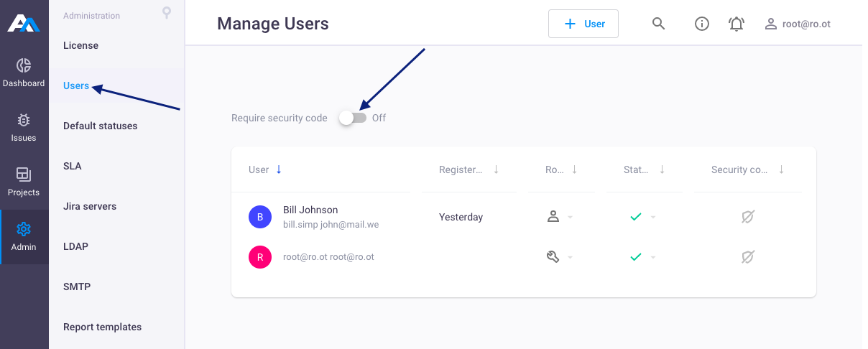Click the add User button
Screen dimensions: 868x349
583,24
